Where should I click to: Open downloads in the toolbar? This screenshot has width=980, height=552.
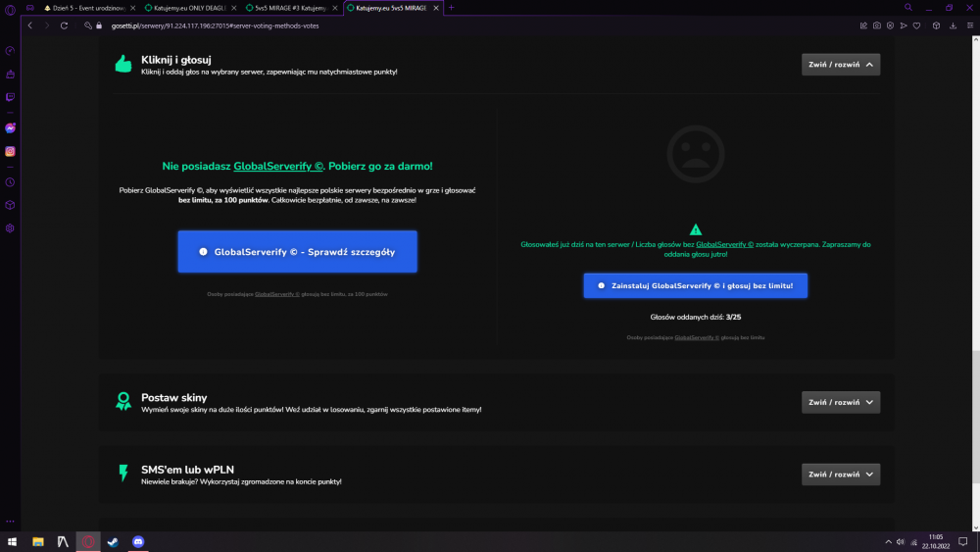tap(954, 25)
